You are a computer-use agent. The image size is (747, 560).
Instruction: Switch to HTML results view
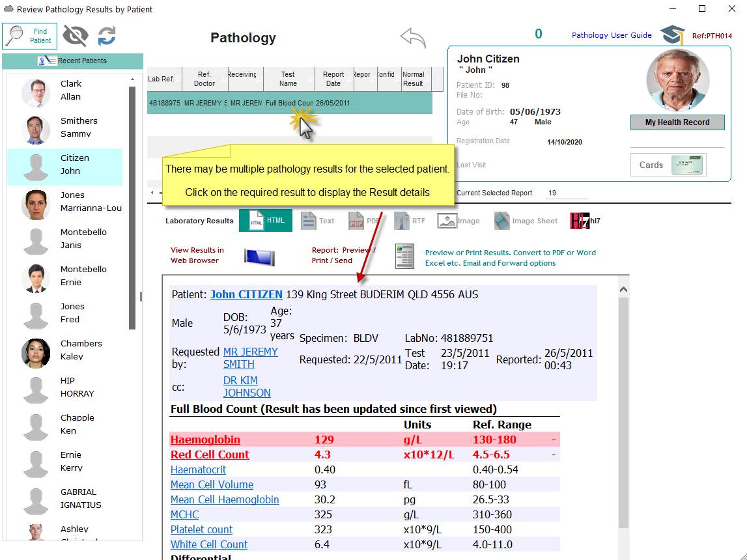click(266, 221)
